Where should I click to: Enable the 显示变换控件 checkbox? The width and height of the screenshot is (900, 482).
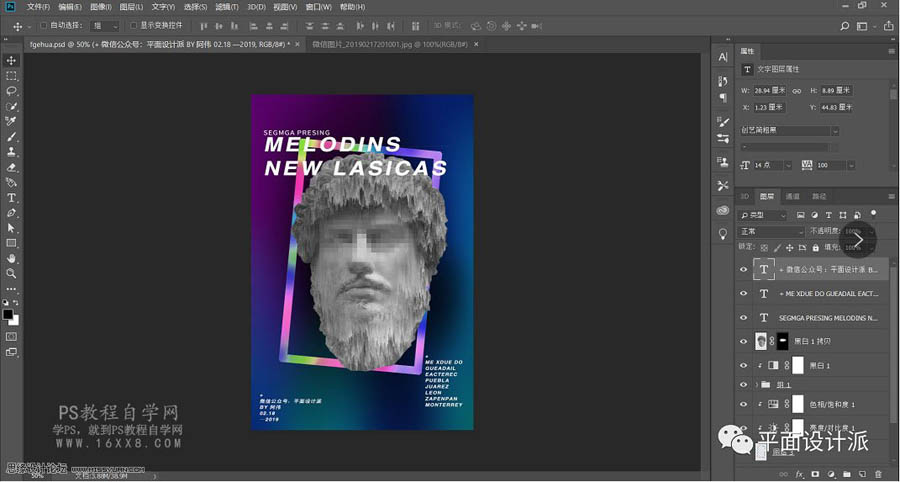[x=133, y=26]
